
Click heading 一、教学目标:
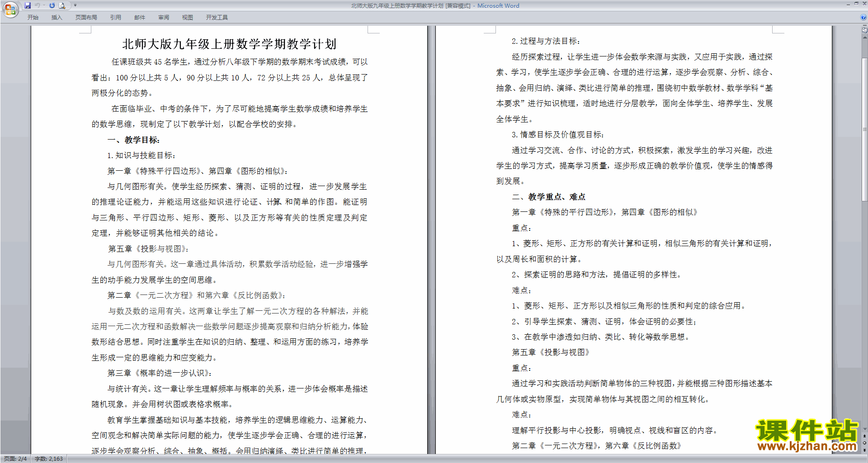click(x=134, y=140)
